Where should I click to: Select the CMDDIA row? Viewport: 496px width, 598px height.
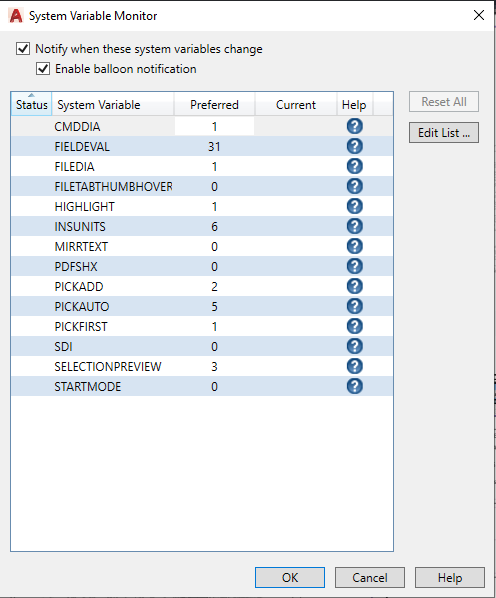click(202, 126)
